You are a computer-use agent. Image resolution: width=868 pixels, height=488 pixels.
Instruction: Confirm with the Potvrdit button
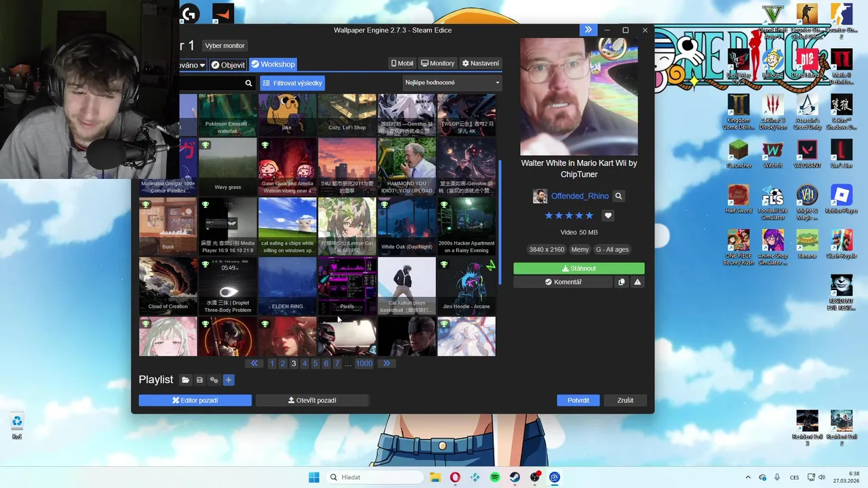click(x=578, y=401)
